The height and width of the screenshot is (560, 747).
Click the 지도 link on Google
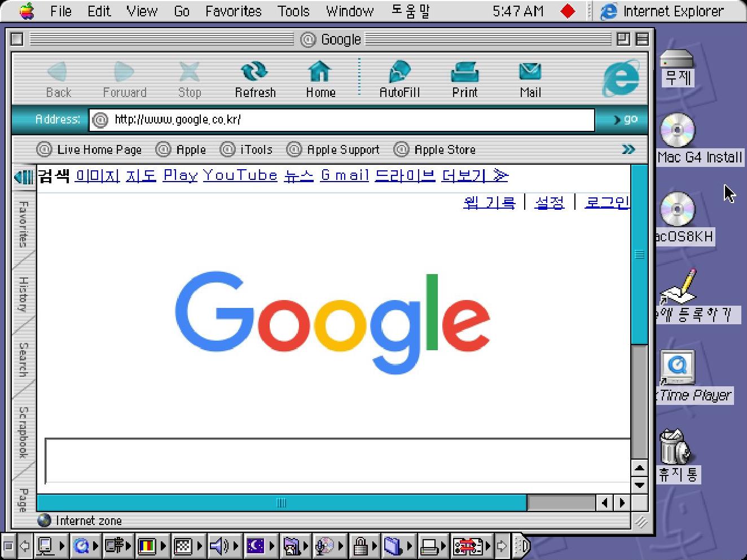[140, 176]
